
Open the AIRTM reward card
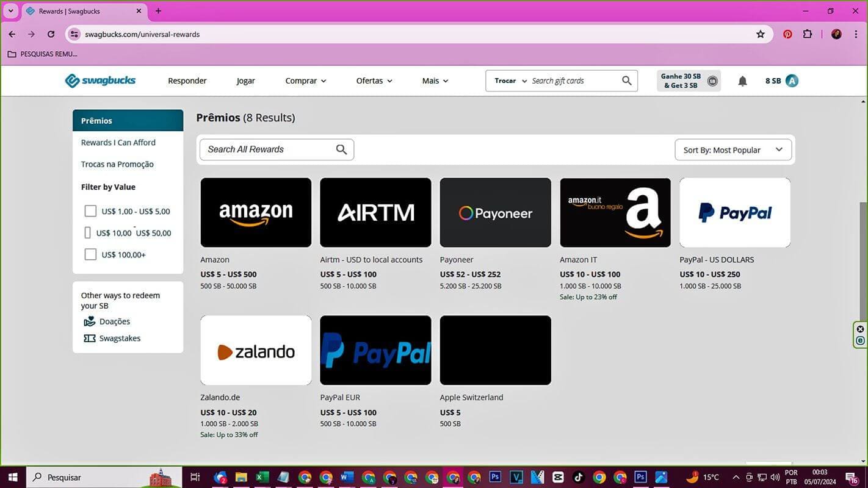[375, 212]
